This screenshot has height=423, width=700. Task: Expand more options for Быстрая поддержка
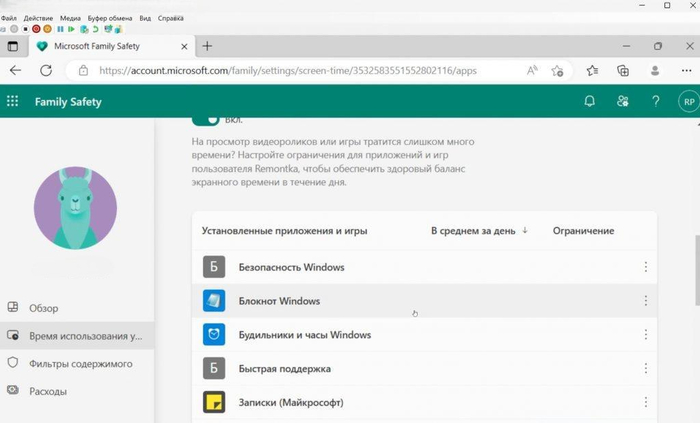pyautogui.click(x=645, y=369)
